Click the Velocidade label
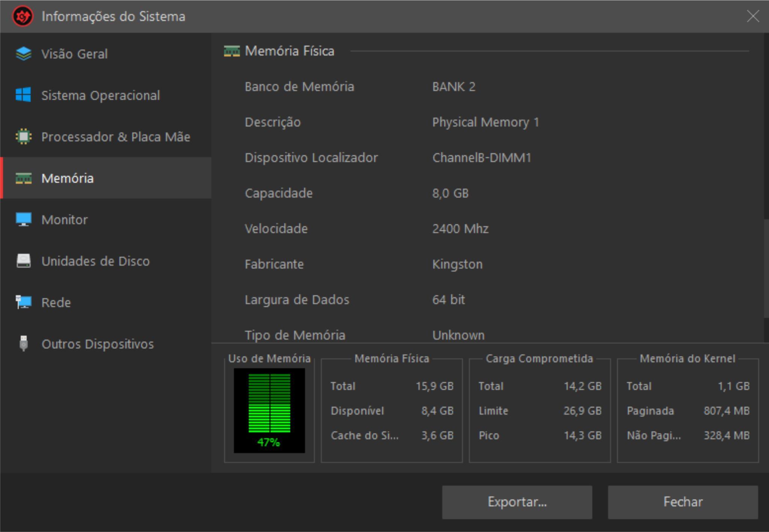 (276, 229)
